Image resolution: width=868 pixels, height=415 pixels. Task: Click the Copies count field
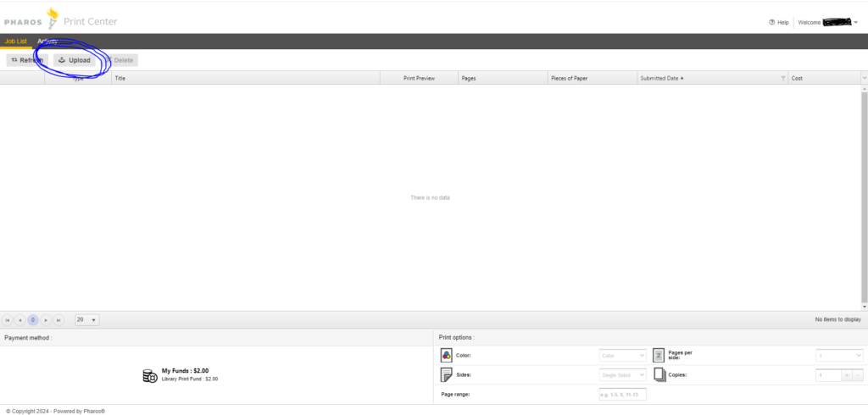828,375
